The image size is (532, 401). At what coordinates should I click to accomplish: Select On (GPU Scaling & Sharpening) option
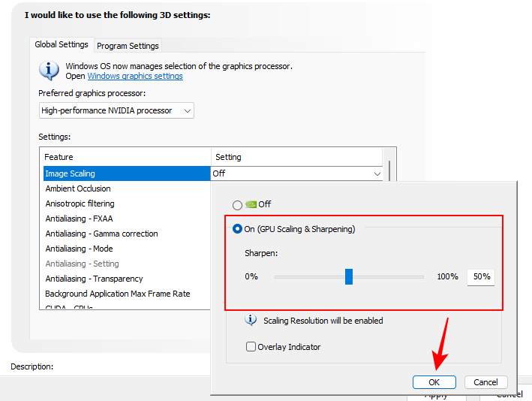click(238, 229)
